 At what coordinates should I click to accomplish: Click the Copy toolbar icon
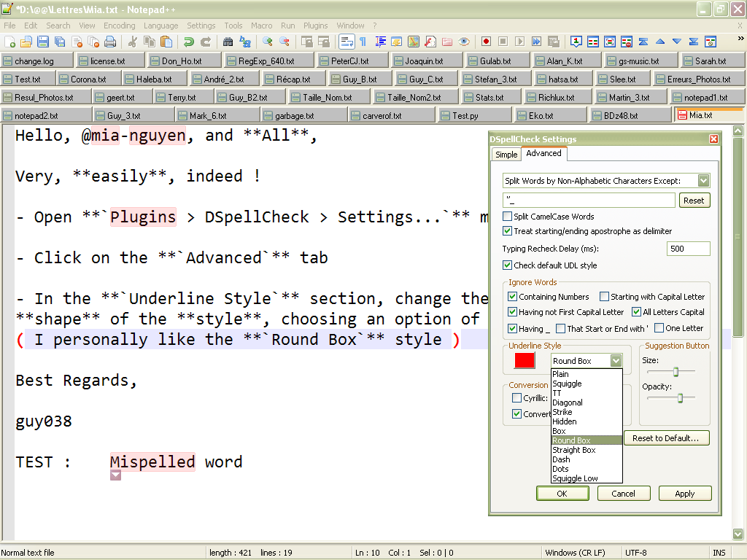pyautogui.click(x=150, y=42)
